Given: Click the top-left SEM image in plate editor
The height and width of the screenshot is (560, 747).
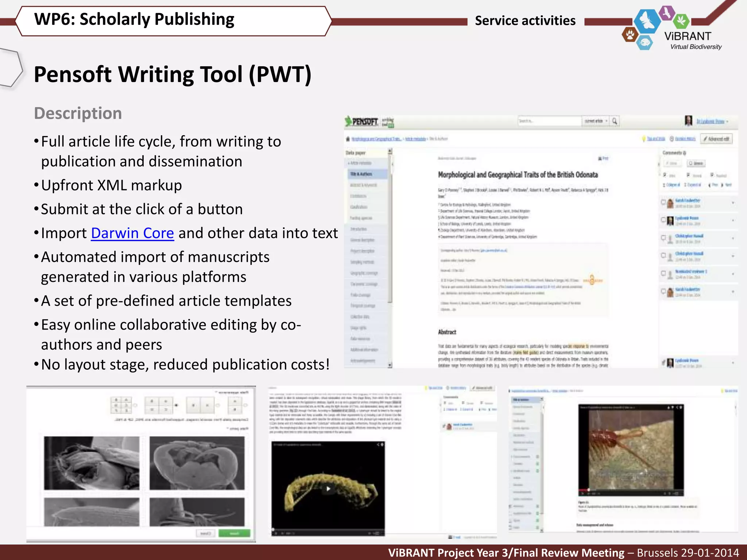Looking at the screenshot, I should pyautogui.click(x=92, y=463).
